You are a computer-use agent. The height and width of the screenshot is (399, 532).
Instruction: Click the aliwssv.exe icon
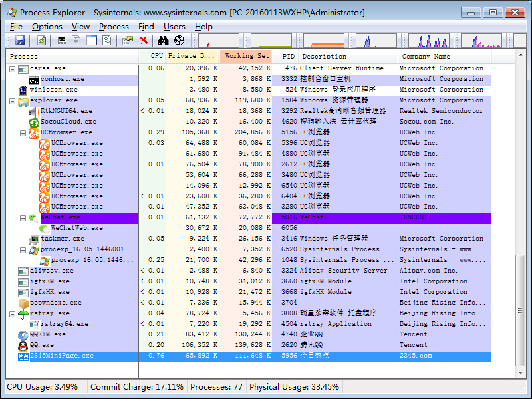(x=23, y=271)
